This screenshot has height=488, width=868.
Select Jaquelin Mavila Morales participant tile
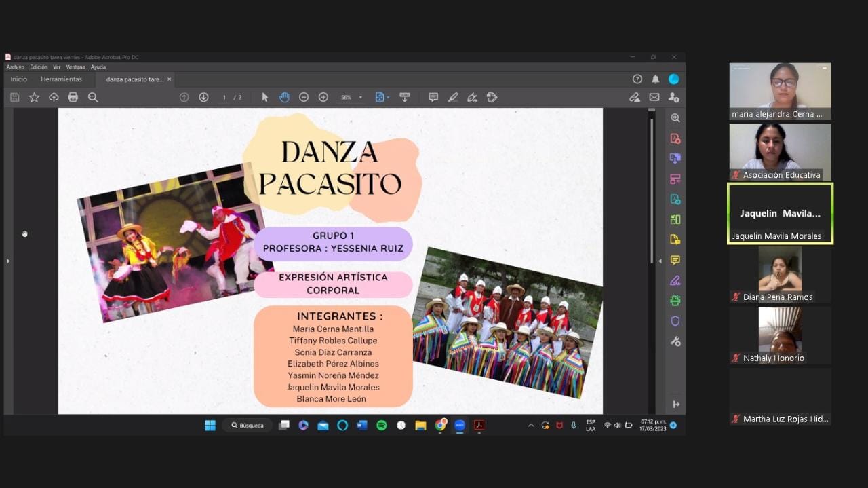click(x=780, y=214)
